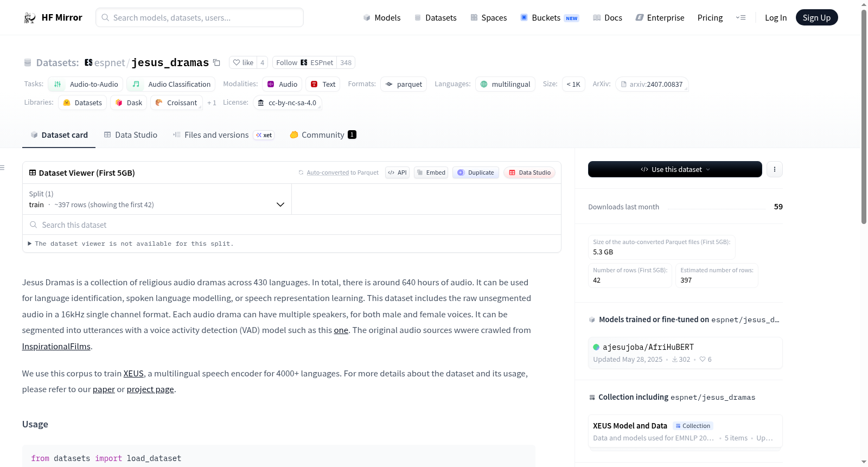The height and width of the screenshot is (467, 868).
Task: Select the multilingual language tag
Action: coord(505,84)
